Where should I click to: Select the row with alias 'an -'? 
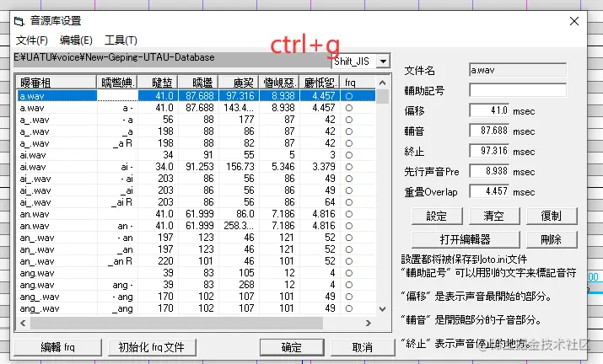point(197,226)
